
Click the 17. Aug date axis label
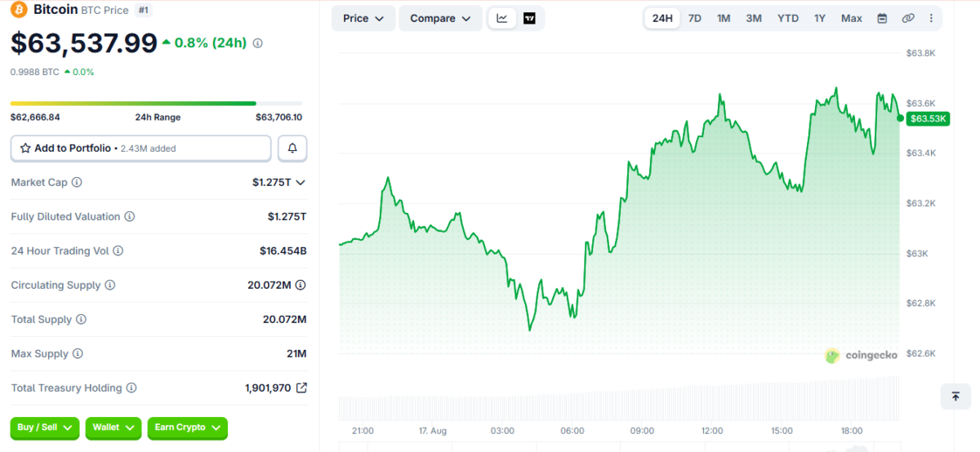433,431
